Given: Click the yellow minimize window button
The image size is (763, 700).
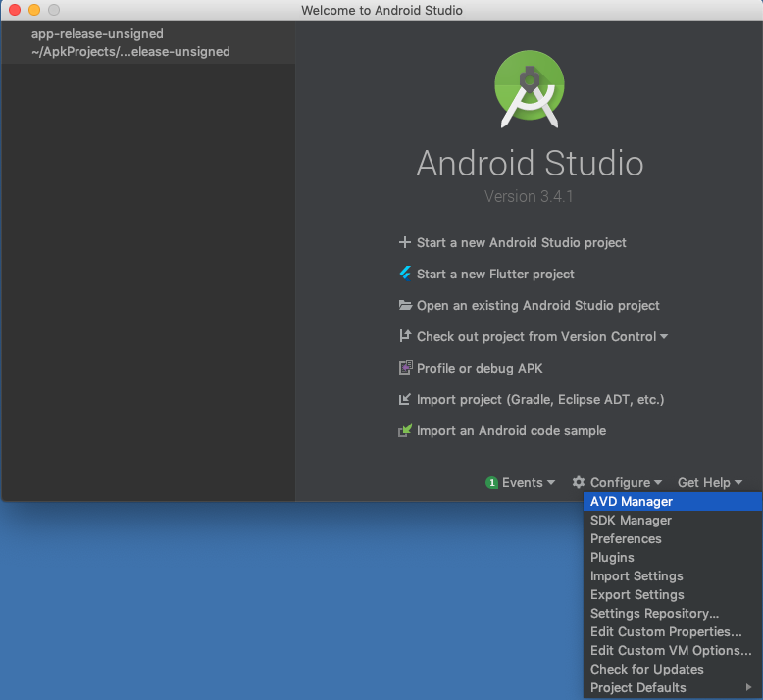Looking at the screenshot, I should [x=34, y=10].
